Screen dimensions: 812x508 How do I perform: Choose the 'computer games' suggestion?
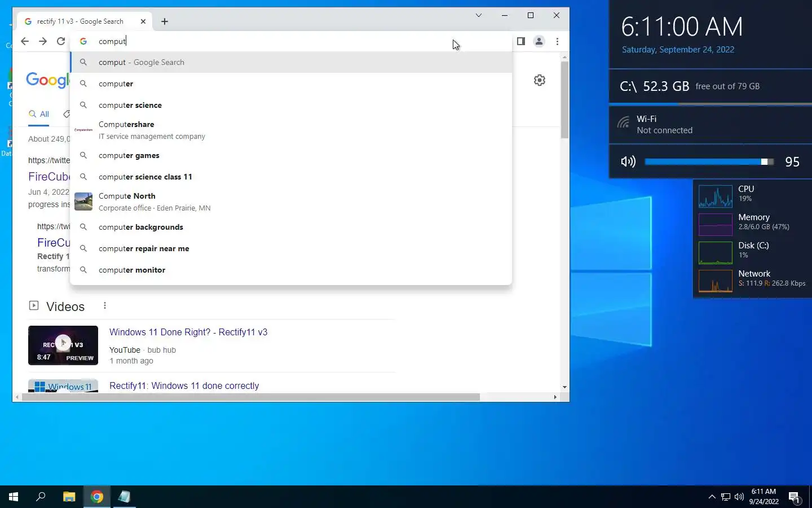291,155
